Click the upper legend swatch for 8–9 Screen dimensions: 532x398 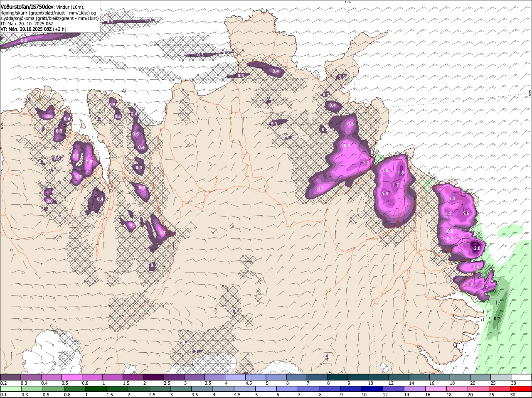(337, 377)
